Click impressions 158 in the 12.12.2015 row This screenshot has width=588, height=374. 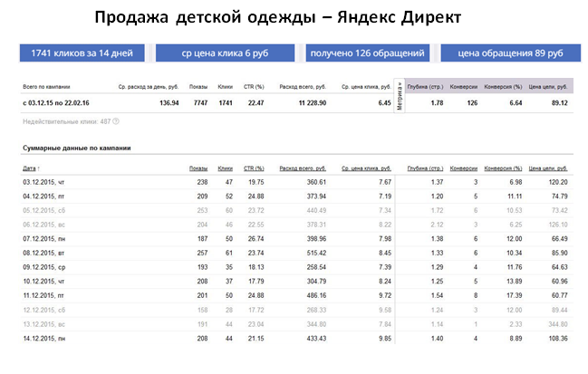point(202,310)
